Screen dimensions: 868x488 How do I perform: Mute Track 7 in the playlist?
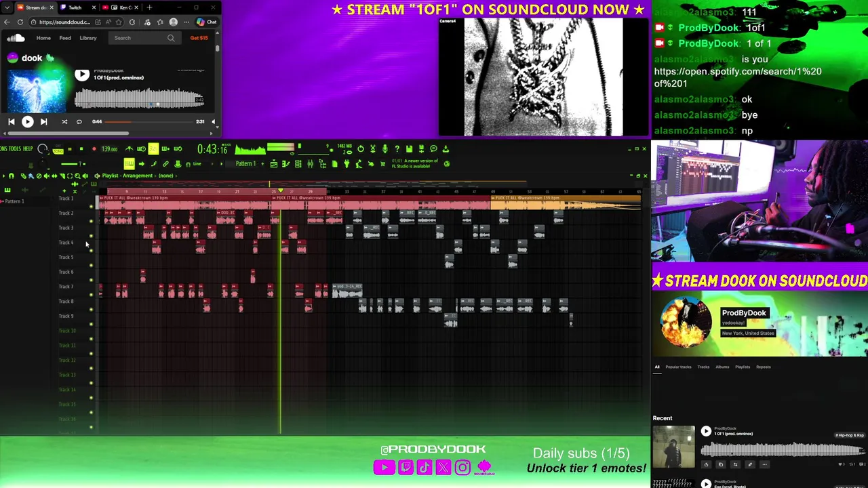[92, 295]
